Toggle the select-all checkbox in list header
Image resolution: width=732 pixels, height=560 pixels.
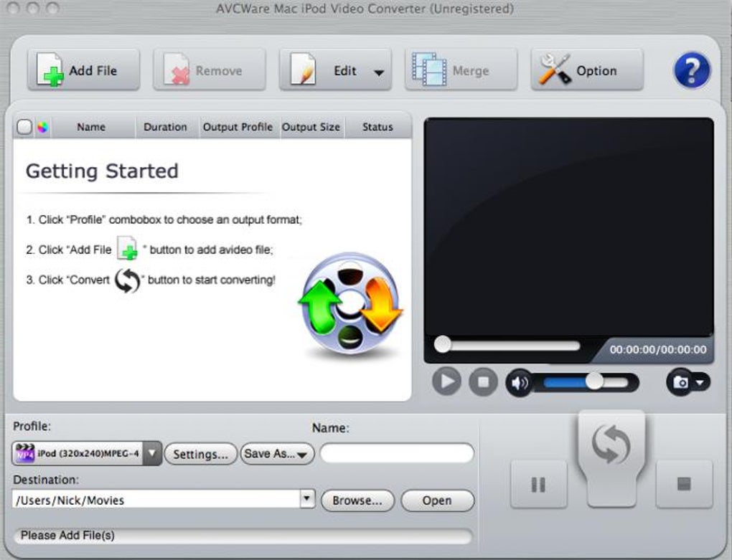pyautogui.click(x=24, y=127)
